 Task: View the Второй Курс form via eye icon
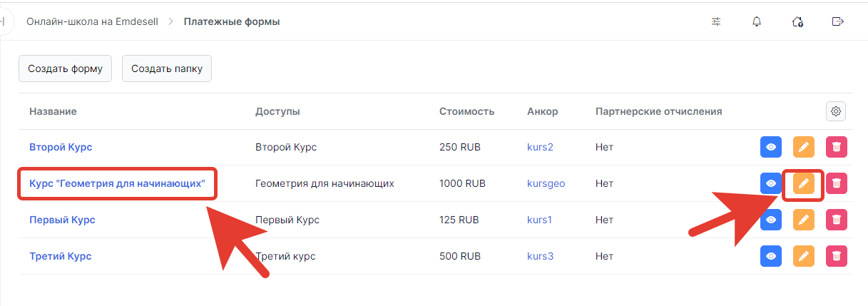click(771, 147)
